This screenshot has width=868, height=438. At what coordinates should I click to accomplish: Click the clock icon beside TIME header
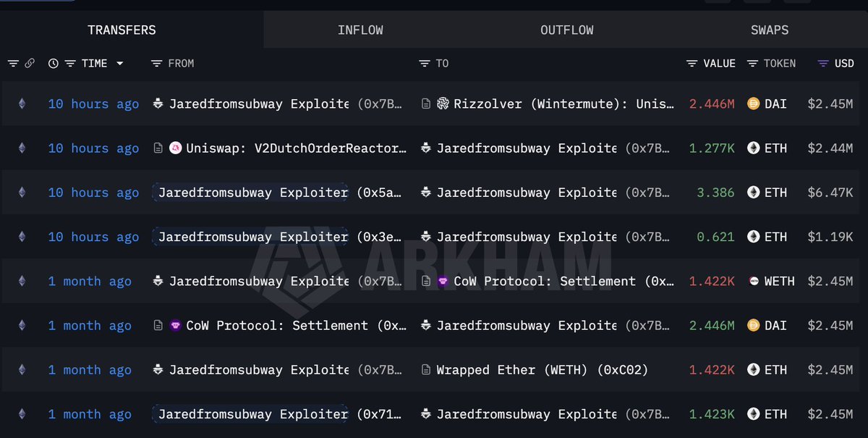54,64
